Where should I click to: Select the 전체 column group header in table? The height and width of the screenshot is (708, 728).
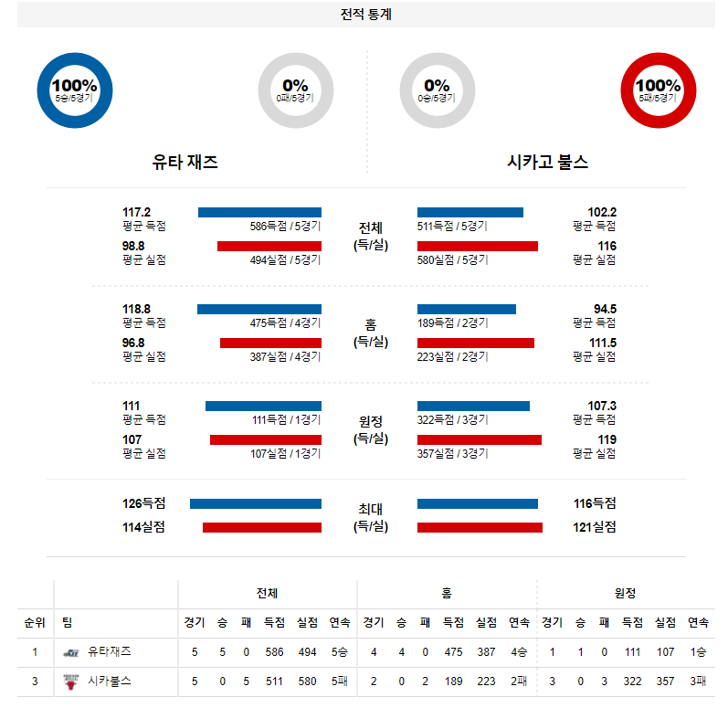pyautogui.click(x=267, y=594)
